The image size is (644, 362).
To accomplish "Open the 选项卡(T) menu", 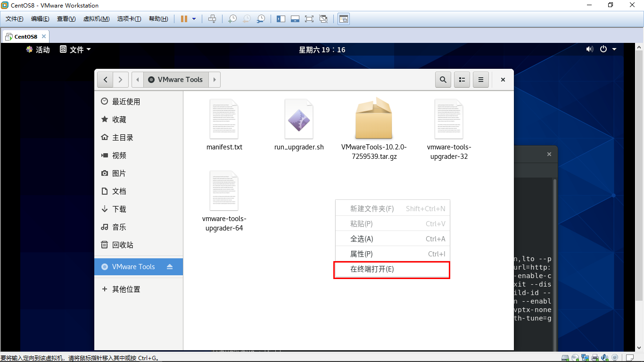I will pos(129,19).
